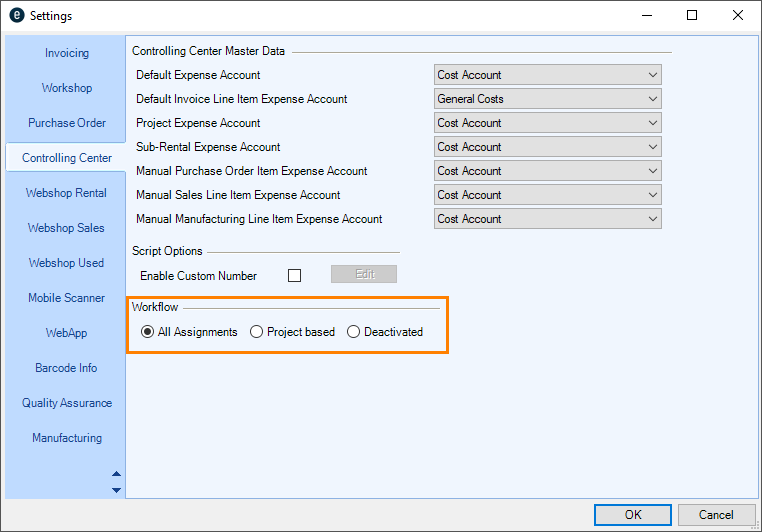762x532 pixels.
Task: Set workflow to Deactivated
Action: 353,332
